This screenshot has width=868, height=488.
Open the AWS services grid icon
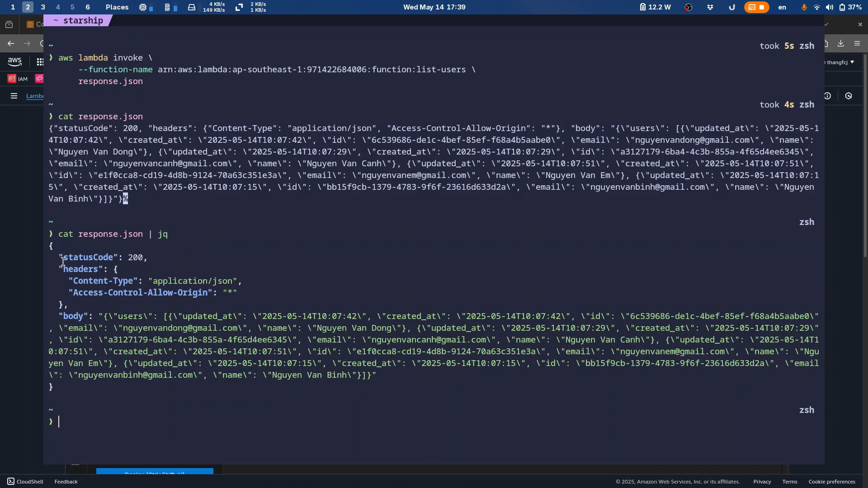[x=40, y=62]
